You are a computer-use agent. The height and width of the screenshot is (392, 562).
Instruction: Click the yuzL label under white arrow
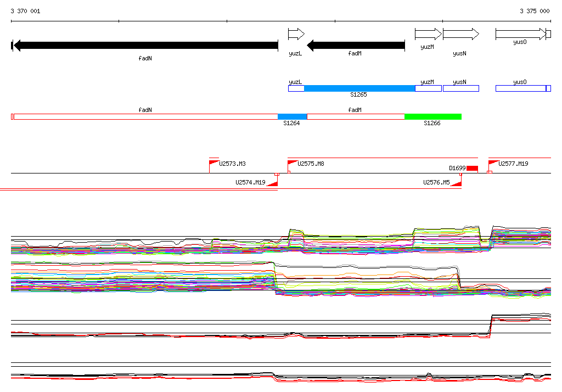tap(295, 54)
